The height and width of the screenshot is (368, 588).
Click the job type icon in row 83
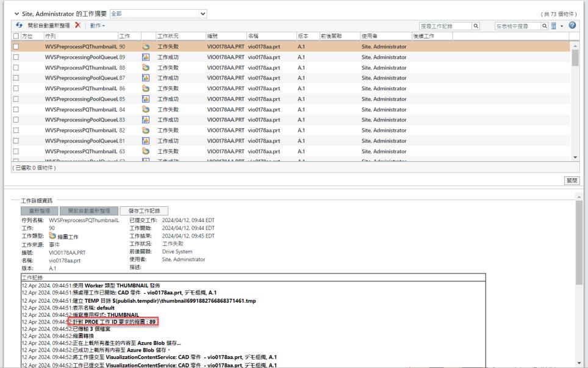[146, 120]
